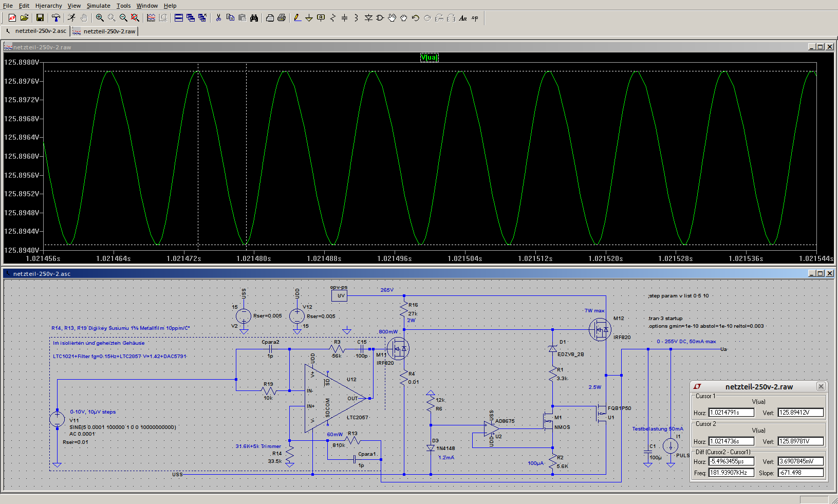Click the Diff Horz field
This screenshot has width=838, height=504.
point(732,461)
